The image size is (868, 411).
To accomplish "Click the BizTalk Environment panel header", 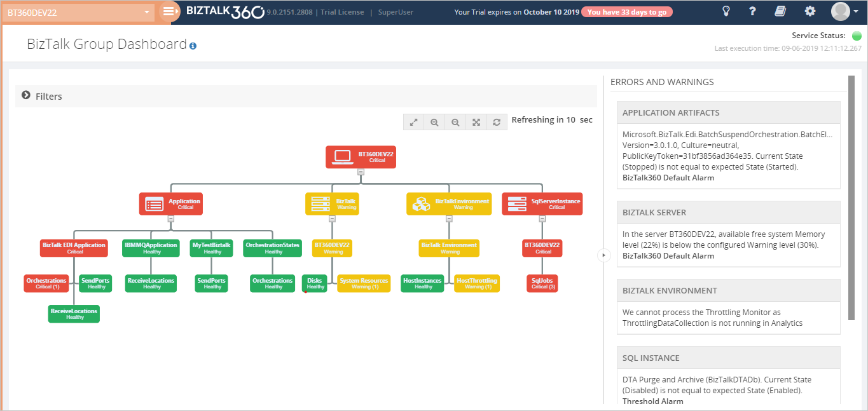I will (x=729, y=290).
